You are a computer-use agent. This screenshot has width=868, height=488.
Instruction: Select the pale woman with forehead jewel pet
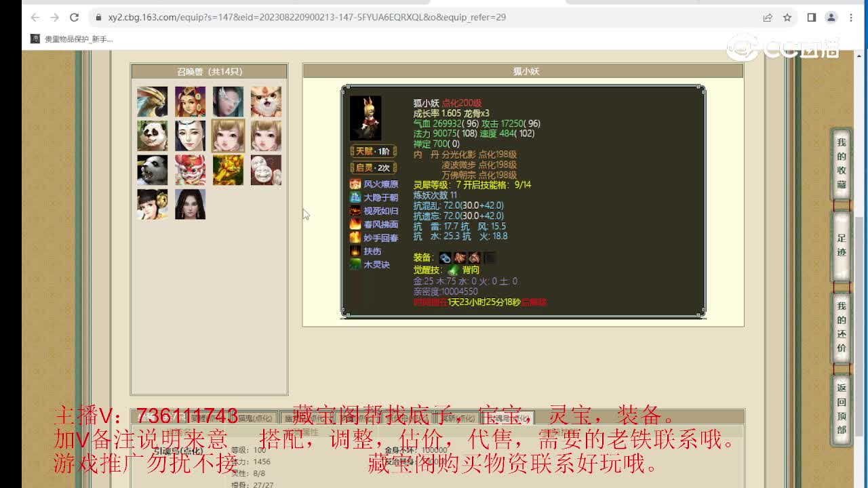coord(190,136)
